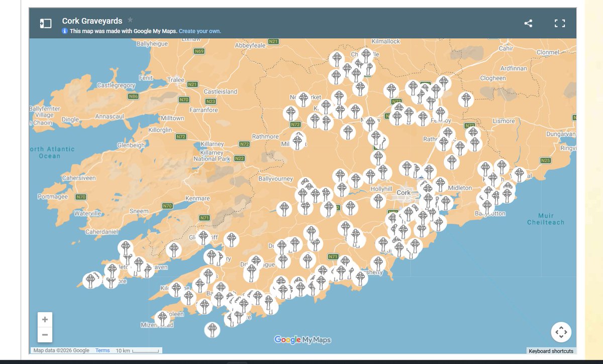Select the graveyard marker on Fermoy label
The width and height of the screenshot is (603, 364).
tap(440, 114)
